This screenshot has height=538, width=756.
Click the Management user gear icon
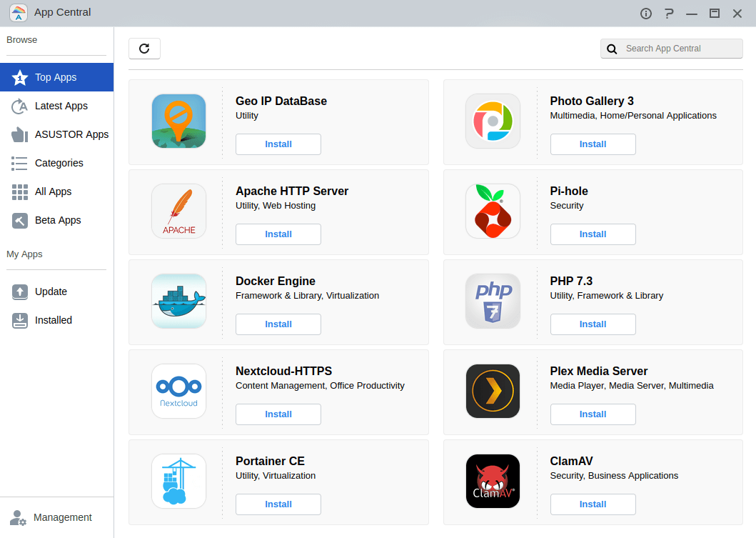click(x=18, y=518)
